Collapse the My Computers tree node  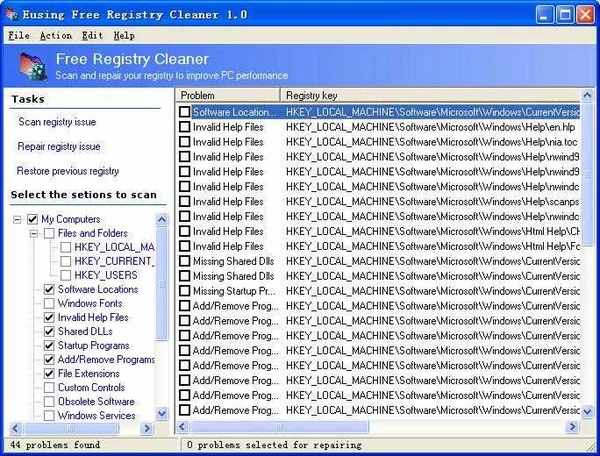pos(17,219)
